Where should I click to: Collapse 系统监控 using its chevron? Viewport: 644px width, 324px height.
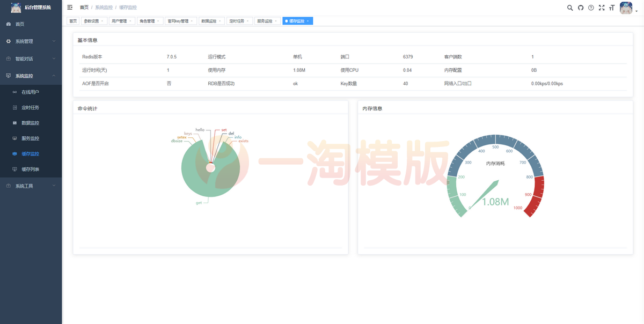tap(54, 76)
